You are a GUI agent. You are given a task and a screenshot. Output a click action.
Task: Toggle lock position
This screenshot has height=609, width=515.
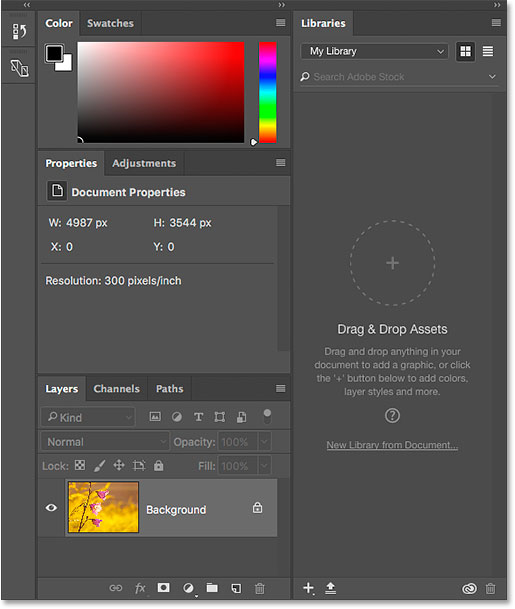pos(119,465)
